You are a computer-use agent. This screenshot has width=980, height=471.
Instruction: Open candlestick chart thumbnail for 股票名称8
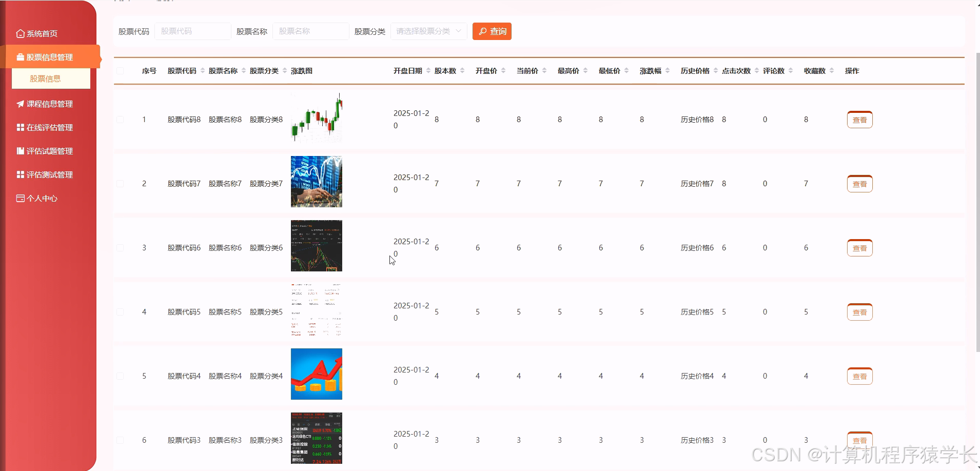pos(317,117)
